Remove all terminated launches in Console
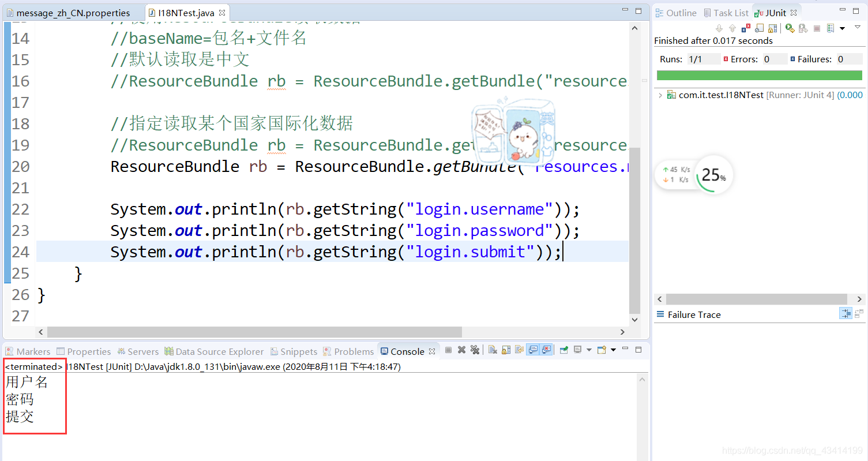The height and width of the screenshot is (461, 868). pos(475,350)
